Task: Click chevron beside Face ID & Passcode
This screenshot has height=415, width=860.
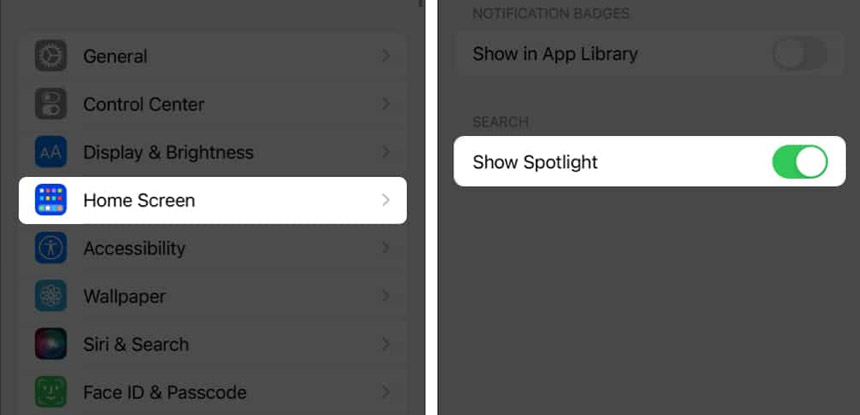Action: 386,392
